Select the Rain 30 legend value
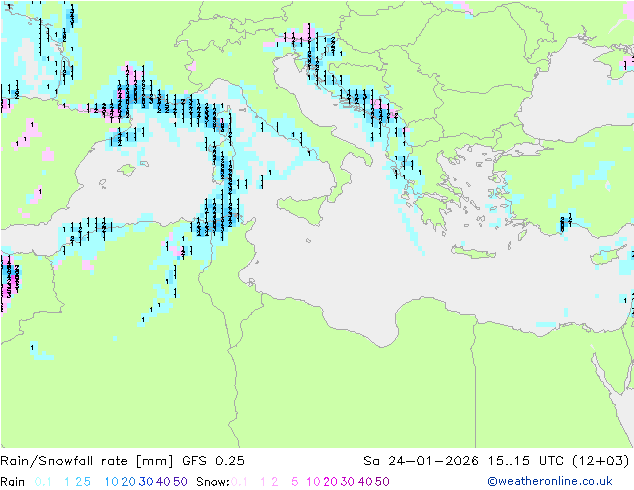The image size is (634, 490). (146, 482)
